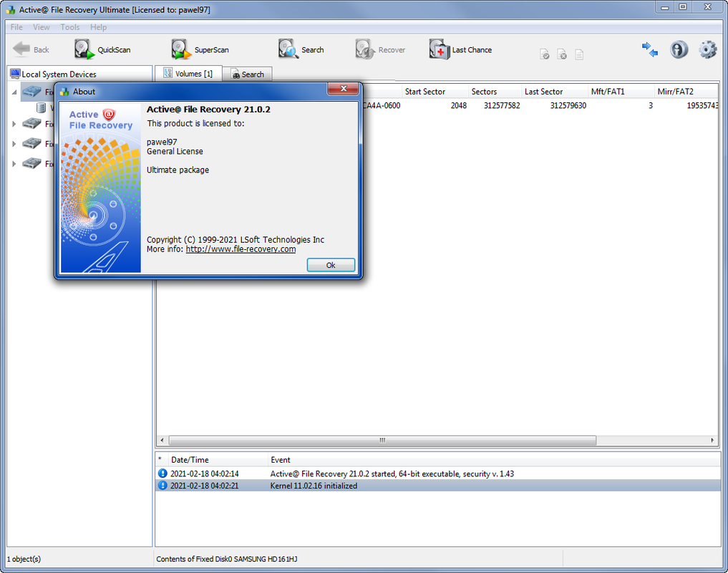This screenshot has width=728, height=573.
Task: Click the application icon in title bar
Action: 10,9
